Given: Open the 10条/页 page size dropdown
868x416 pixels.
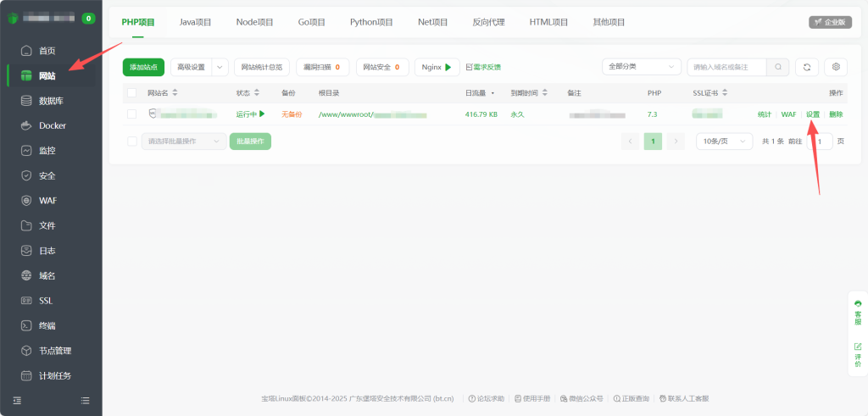Looking at the screenshot, I should pos(725,141).
